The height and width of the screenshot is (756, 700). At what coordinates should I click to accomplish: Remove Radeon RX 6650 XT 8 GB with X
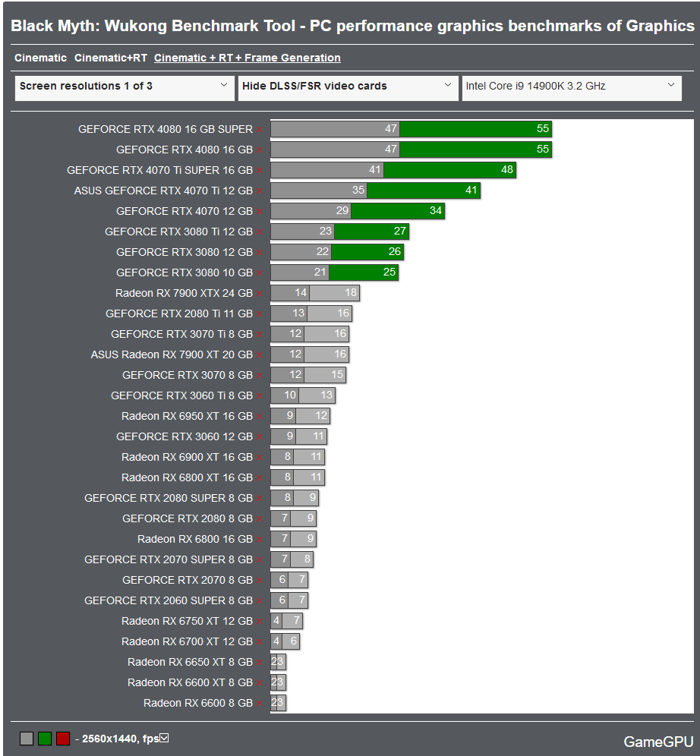260,663
